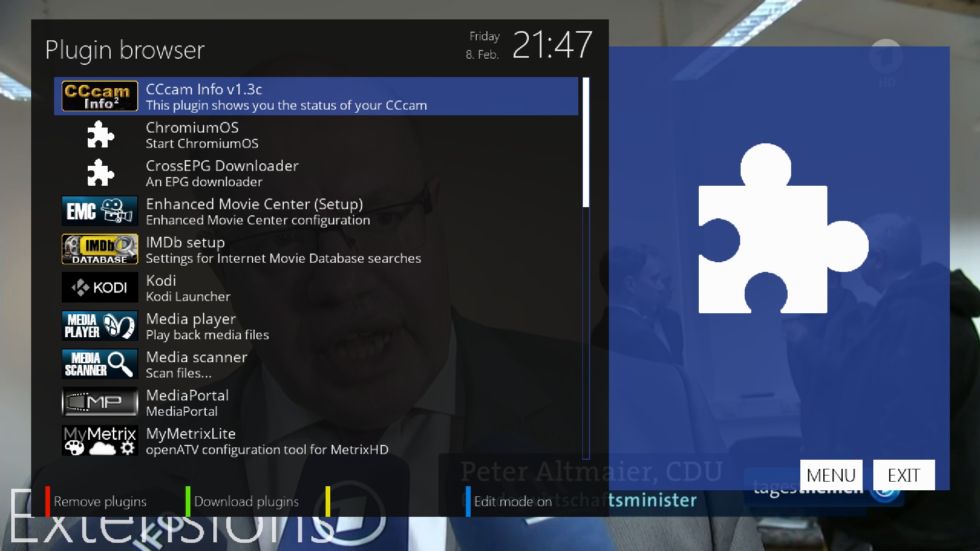Launch Kodi via its logo icon
The height and width of the screenshot is (551, 980).
pyautogui.click(x=100, y=287)
